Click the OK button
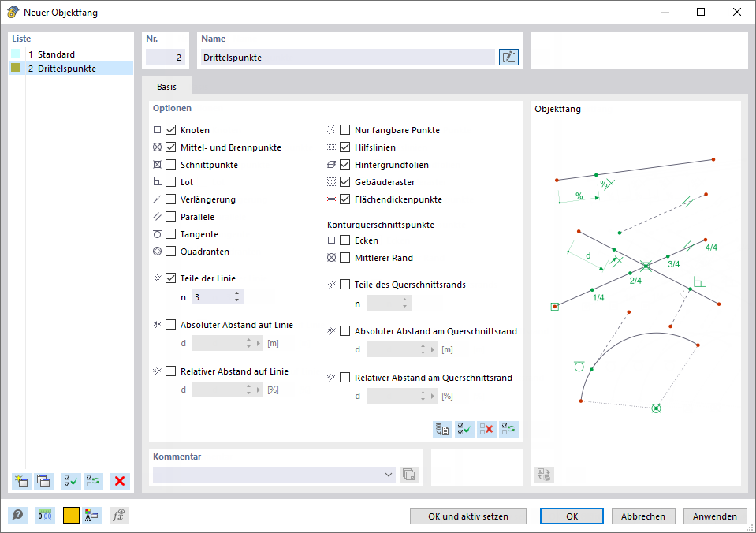The width and height of the screenshot is (756, 533). coord(572,516)
